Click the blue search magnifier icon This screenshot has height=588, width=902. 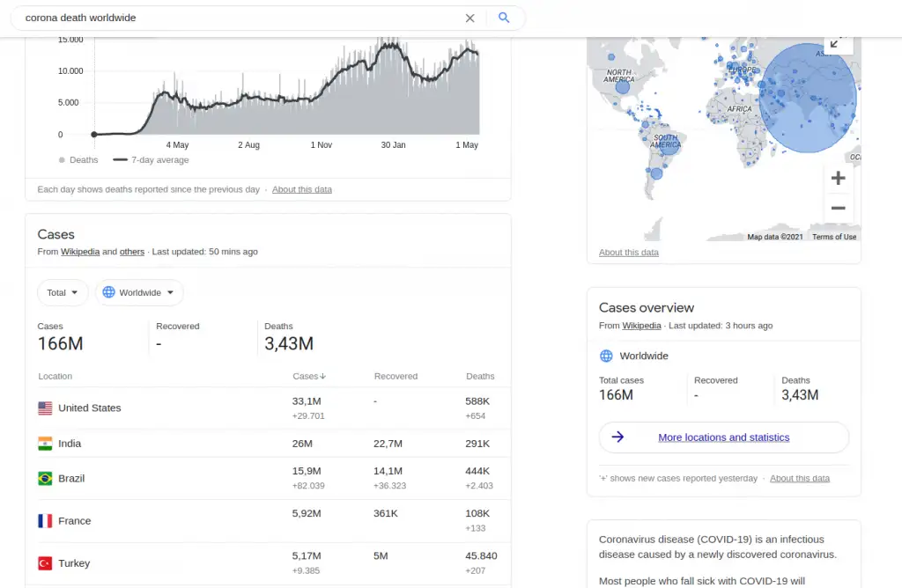click(504, 18)
